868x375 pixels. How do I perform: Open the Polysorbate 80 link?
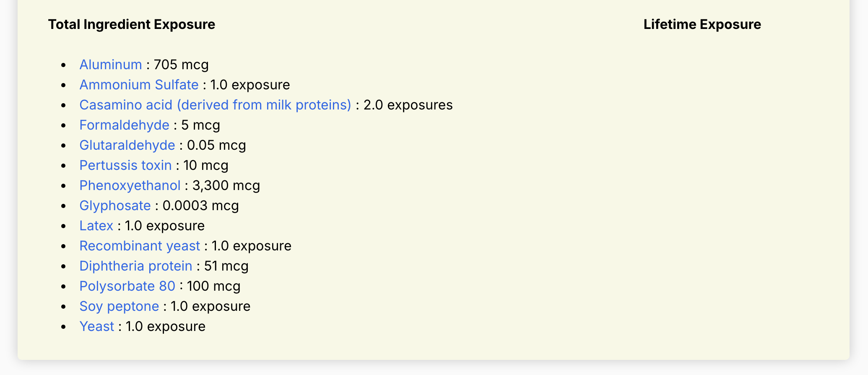[x=127, y=286]
